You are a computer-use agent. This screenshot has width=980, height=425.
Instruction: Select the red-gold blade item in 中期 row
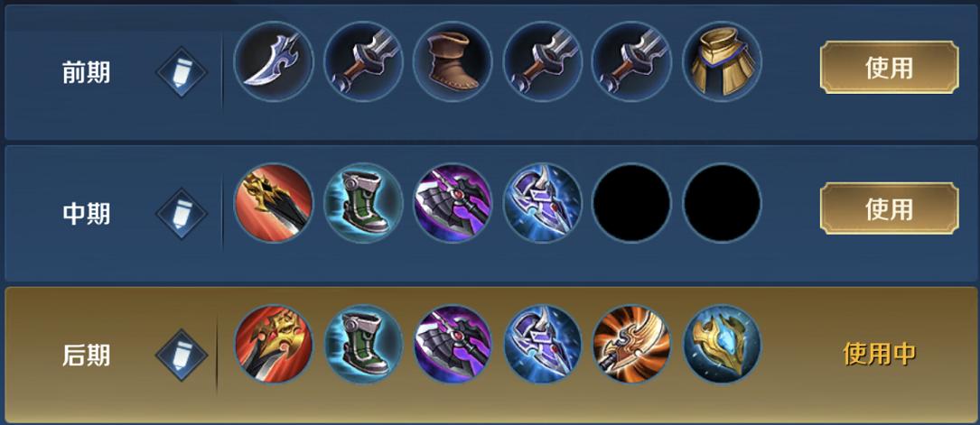273,203
